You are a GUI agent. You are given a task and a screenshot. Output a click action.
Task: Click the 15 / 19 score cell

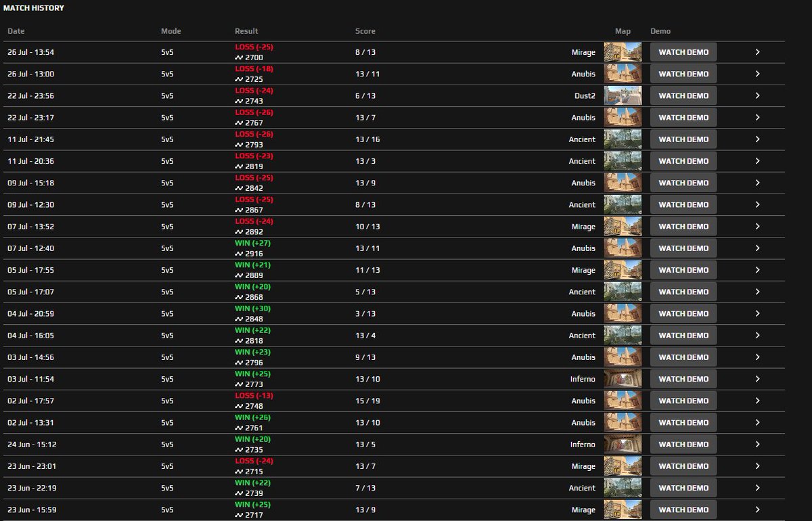coord(367,401)
